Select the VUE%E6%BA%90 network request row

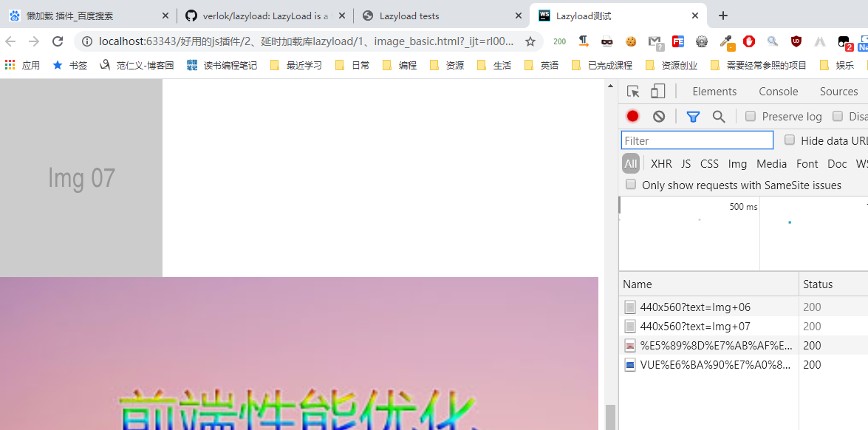(743, 365)
